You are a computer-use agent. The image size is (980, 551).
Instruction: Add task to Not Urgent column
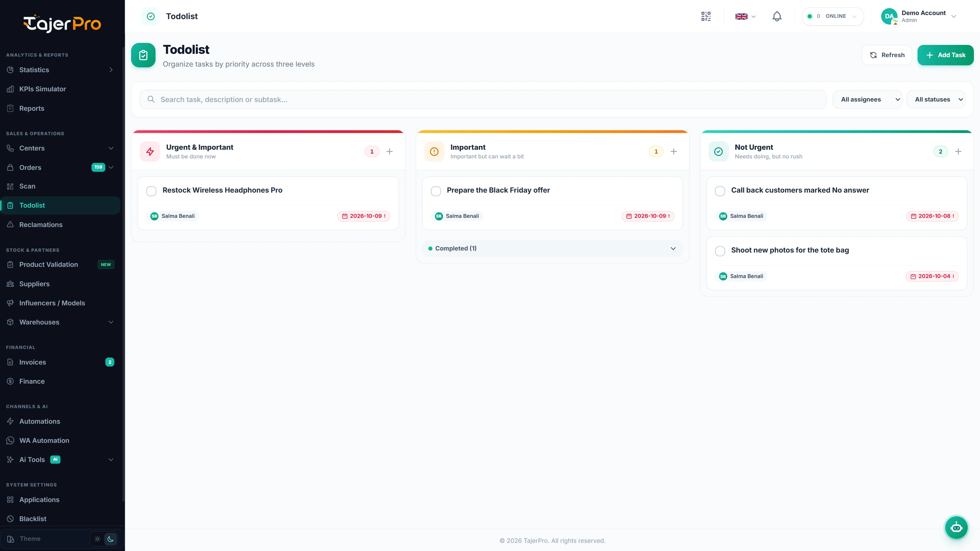958,151
